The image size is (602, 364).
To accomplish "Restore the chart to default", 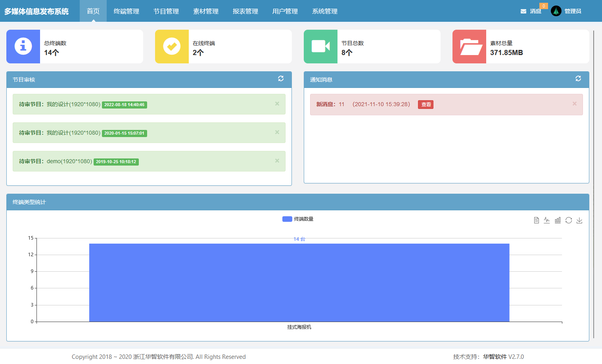I will pyautogui.click(x=569, y=220).
